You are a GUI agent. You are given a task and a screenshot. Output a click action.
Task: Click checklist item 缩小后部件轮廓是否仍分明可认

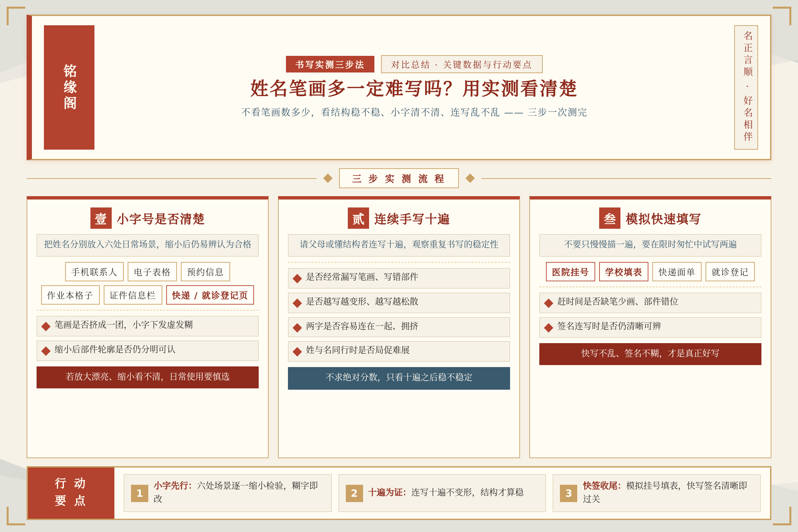[148, 351]
